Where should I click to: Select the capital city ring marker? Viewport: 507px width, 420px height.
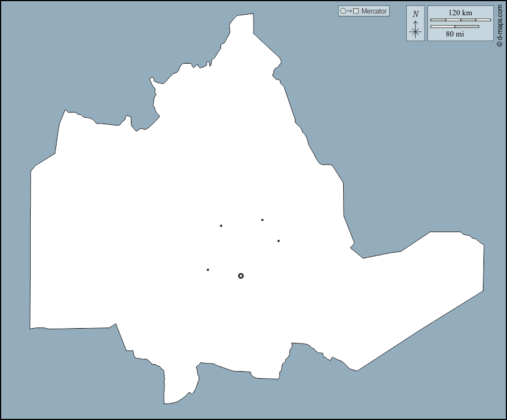[x=241, y=276]
